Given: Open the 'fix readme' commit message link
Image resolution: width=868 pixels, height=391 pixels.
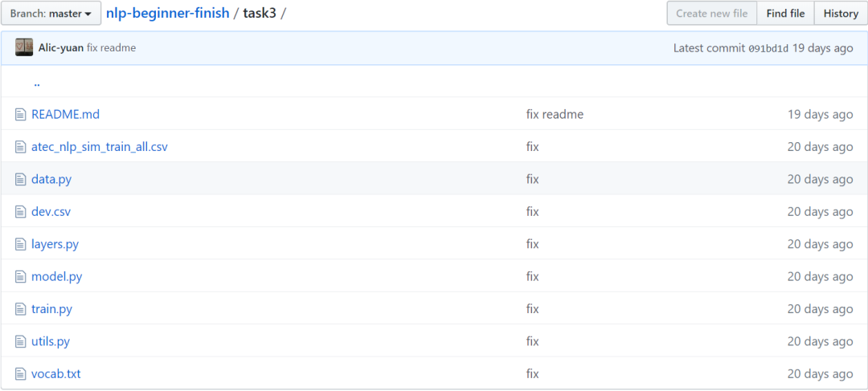Looking at the screenshot, I should 555,114.
